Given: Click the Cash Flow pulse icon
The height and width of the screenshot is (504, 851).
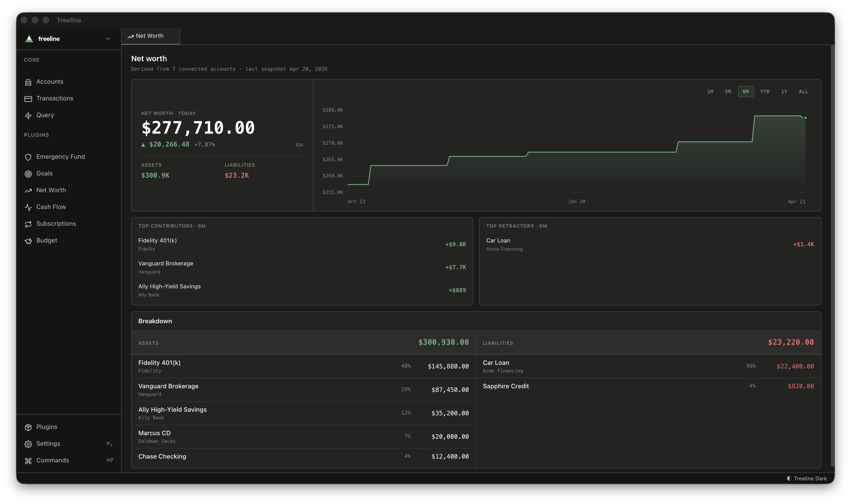Looking at the screenshot, I should (28, 208).
